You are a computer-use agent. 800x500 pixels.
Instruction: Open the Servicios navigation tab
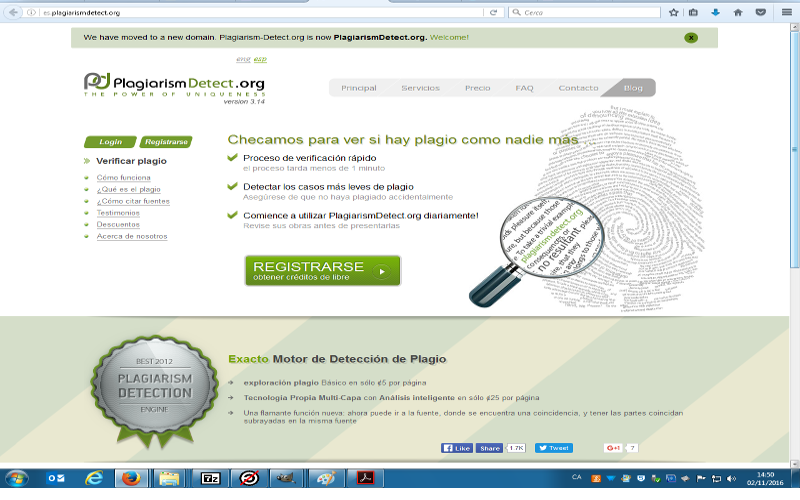coord(420,88)
